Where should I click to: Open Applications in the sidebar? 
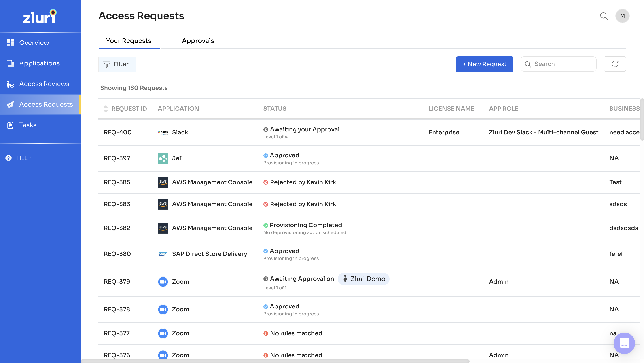tap(40, 63)
